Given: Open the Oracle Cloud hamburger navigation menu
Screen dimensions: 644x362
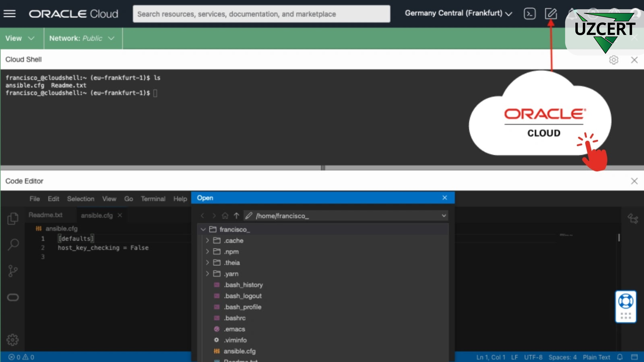Looking at the screenshot, I should pos(10,14).
